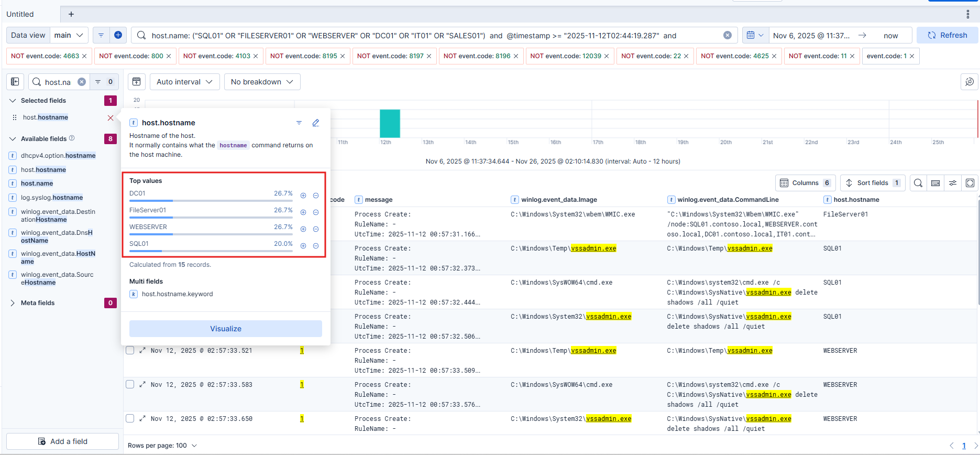Open the Auto interval dropdown
This screenshot has width=980, height=455.
tap(184, 82)
